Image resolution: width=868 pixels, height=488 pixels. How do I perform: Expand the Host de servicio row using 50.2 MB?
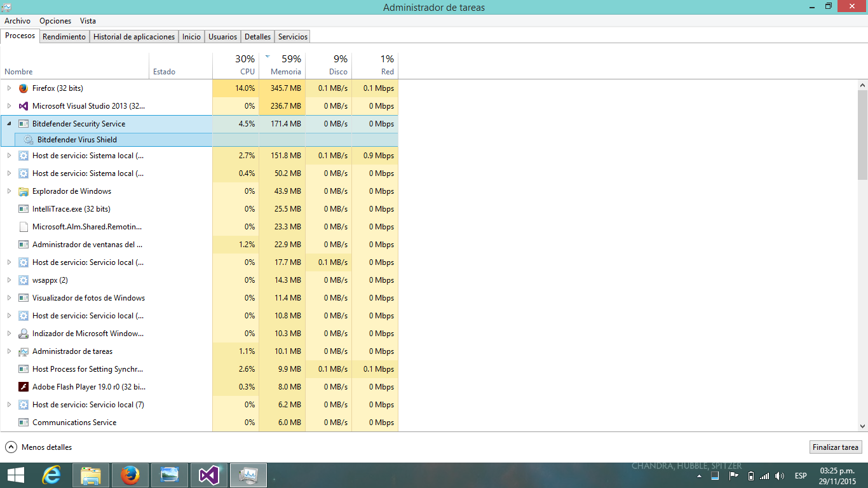pos(9,173)
